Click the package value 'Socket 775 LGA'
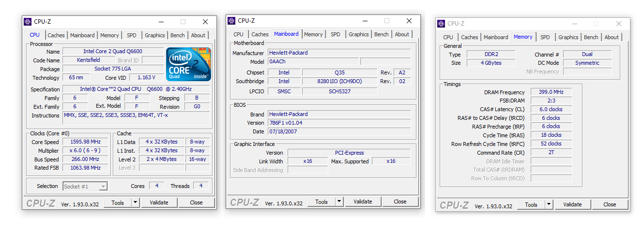Viewport: 644px width, 231px height. (113, 69)
